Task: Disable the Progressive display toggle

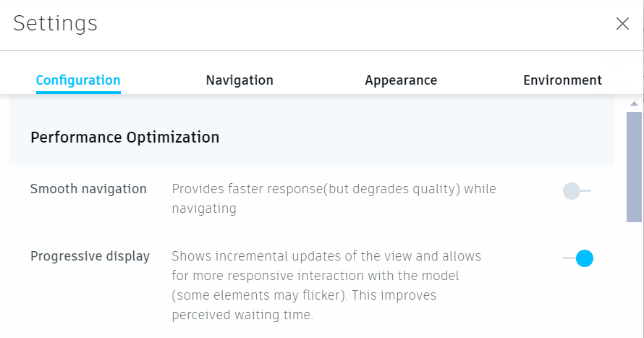Action: point(578,258)
